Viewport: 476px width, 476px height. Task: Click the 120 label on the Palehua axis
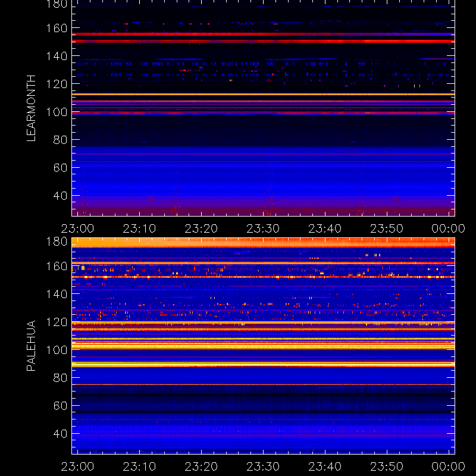tap(57, 322)
